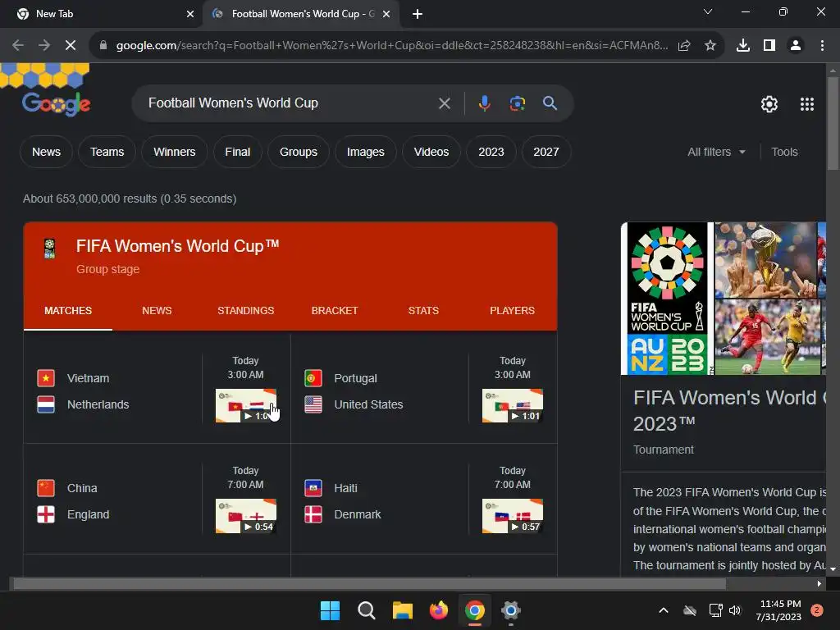Open Google quick settings gear
This screenshot has width=840, height=630.
[769, 104]
